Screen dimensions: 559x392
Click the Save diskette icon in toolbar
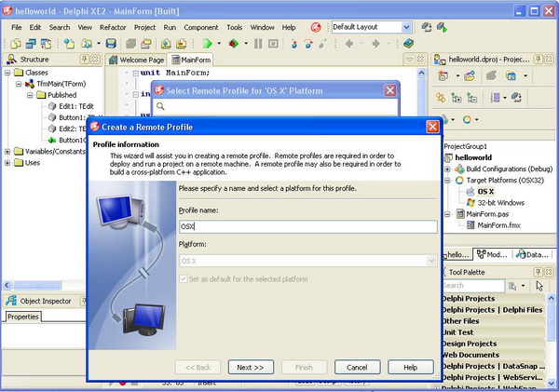(111, 44)
